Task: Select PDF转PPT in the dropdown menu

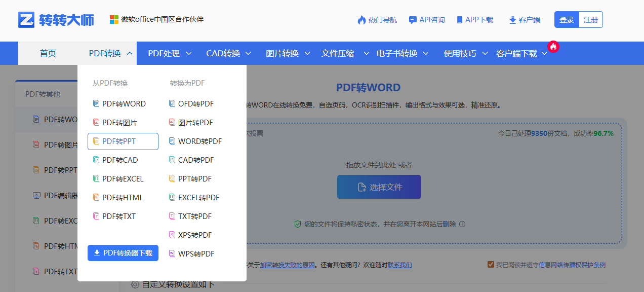Action: (123, 141)
